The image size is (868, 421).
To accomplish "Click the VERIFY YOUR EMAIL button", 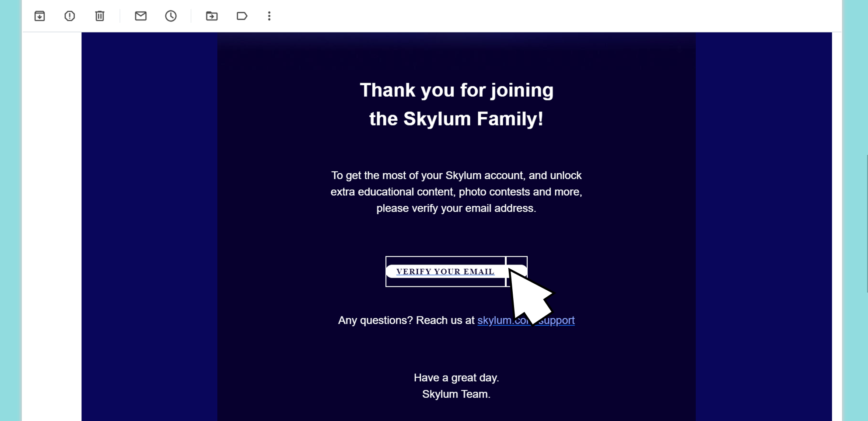I will tap(445, 271).
